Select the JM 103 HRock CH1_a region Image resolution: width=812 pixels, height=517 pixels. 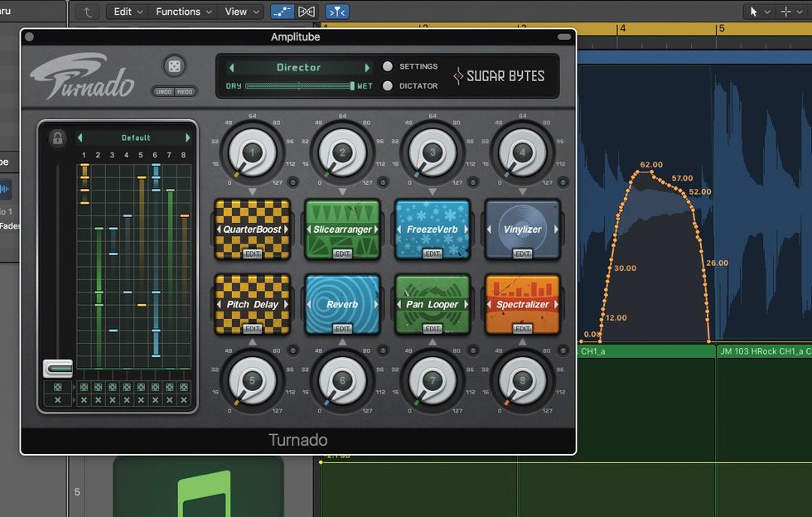(x=764, y=351)
